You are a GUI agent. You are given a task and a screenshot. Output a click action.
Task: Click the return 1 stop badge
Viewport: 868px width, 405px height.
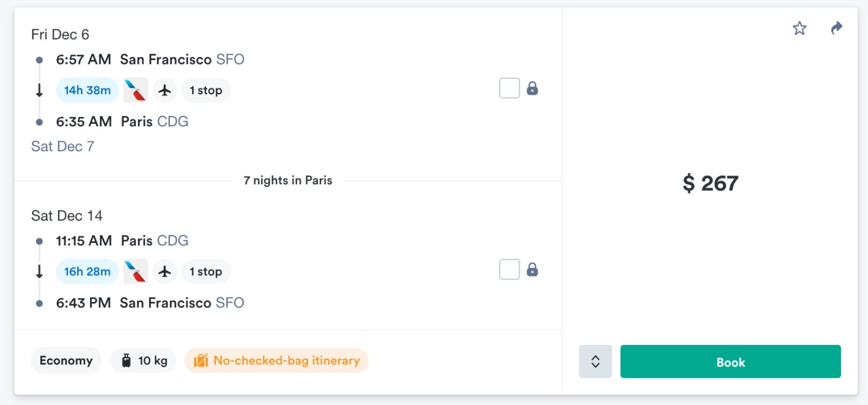click(206, 271)
